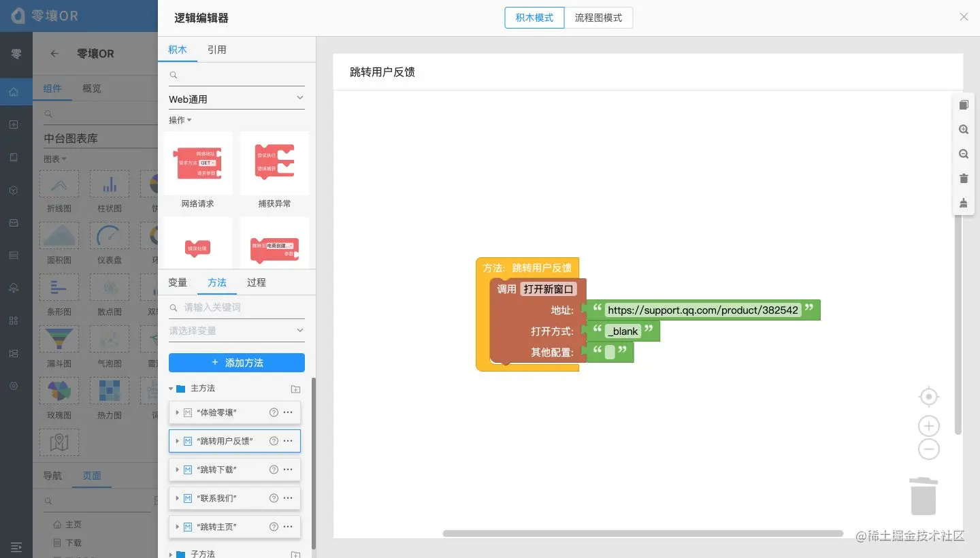Click the small trash icon in canvas toolbar
Viewport: 980px width, 558px height.
[964, 178]
